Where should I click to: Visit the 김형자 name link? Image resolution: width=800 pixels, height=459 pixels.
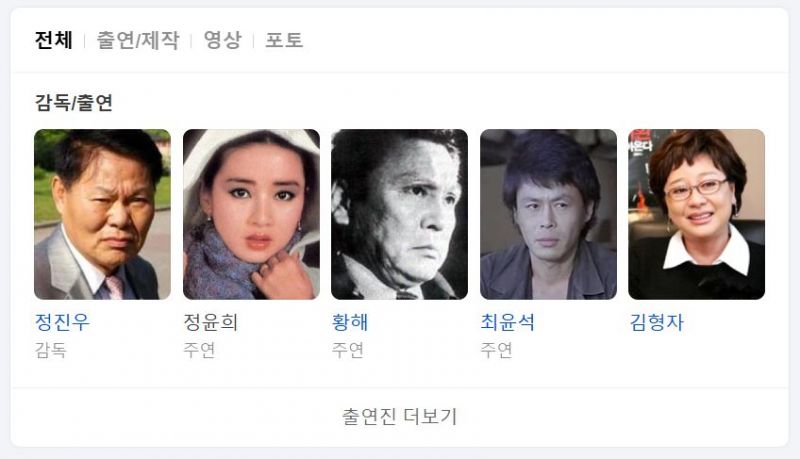tap(656, 322)
